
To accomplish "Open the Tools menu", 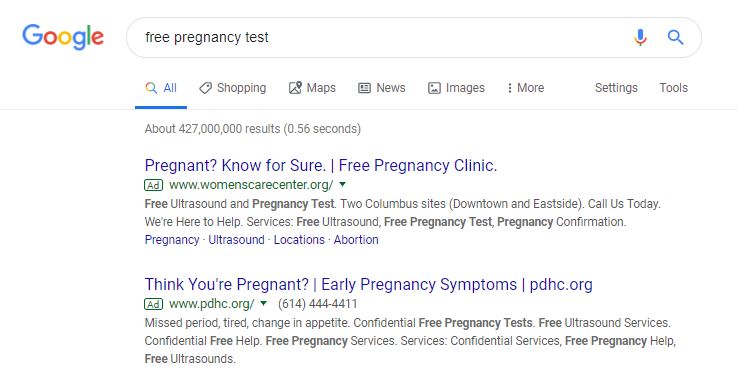I will pyautogui.click(x=674, y=88).
